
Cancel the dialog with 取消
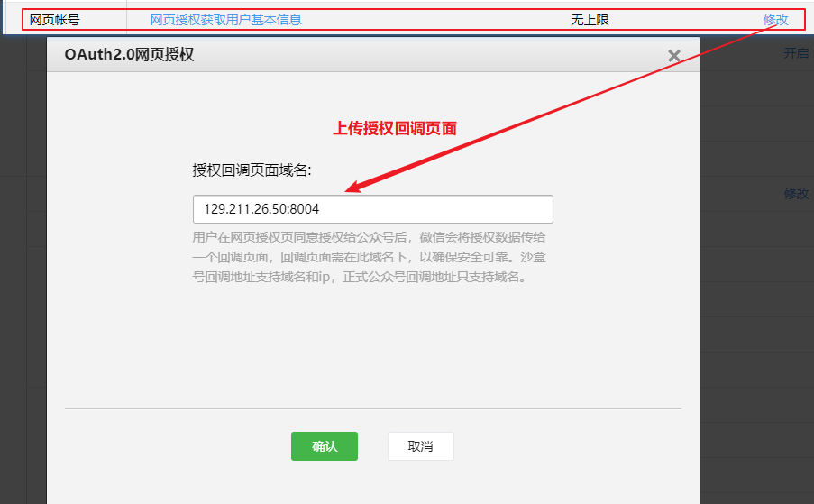[420, 446]
